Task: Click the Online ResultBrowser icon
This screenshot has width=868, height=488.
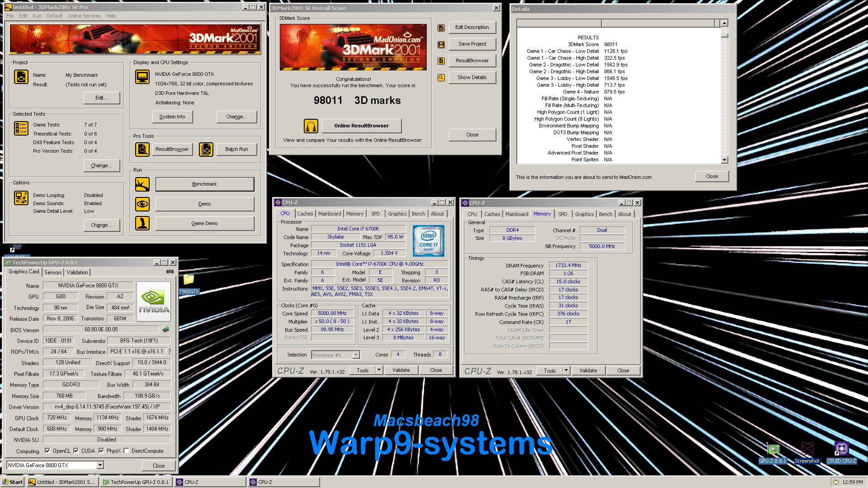Action: pyautogui.click(x=311, y=126)
